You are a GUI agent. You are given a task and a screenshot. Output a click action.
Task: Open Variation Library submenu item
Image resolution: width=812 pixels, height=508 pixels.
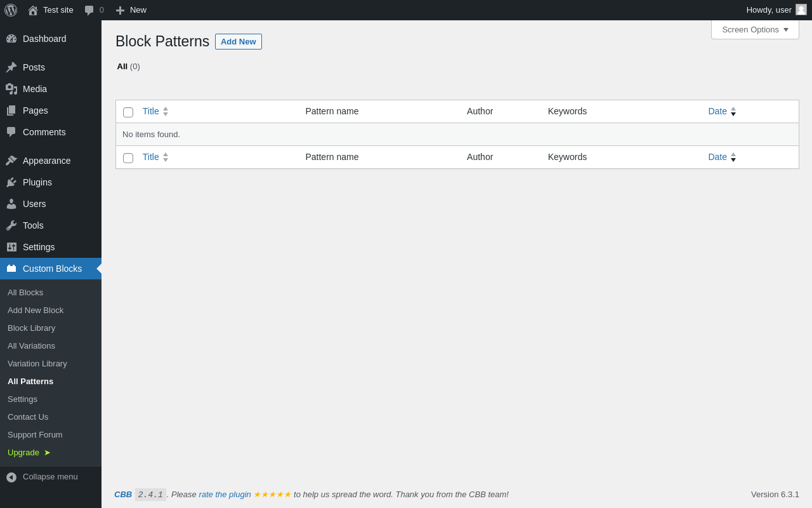[x=37, y=364]
